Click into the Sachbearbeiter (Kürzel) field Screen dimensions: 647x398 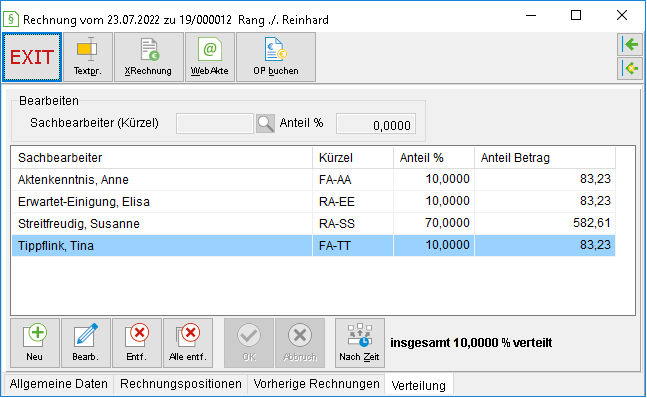click(215, 123)
